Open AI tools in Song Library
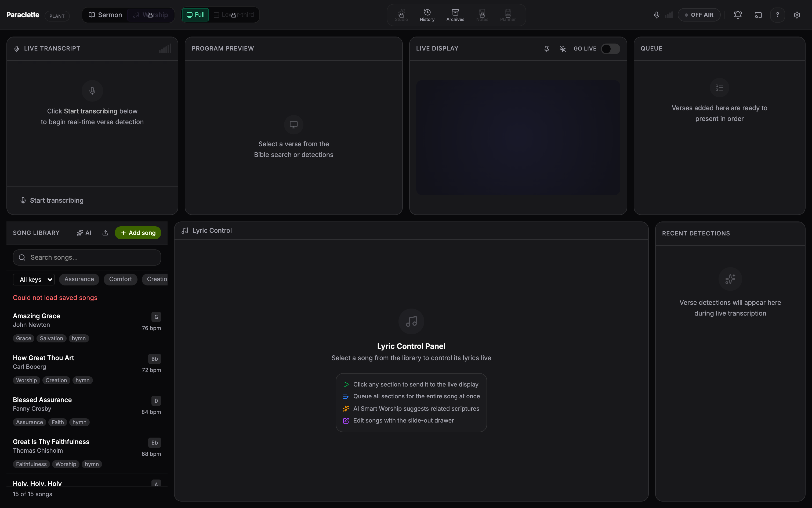Viewport: 812px width, 508px height. click(84, 233)
